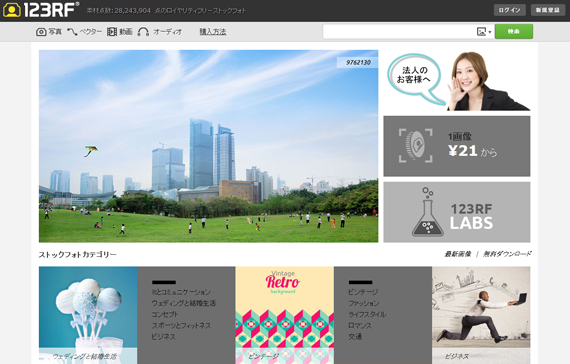Open the 法人のお客様へ corporate banner
The image size is (570, 364).
pyautogui.click(x=457, y=81)
